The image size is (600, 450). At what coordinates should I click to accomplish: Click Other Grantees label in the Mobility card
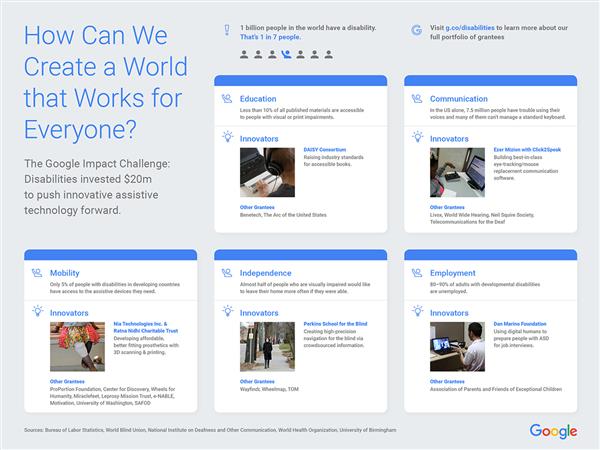point(67,382)
